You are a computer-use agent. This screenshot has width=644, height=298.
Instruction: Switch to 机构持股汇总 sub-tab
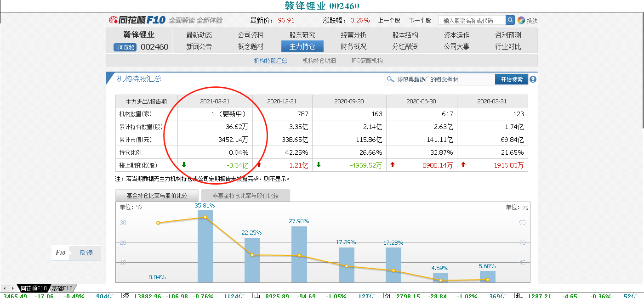coord(270,61)
